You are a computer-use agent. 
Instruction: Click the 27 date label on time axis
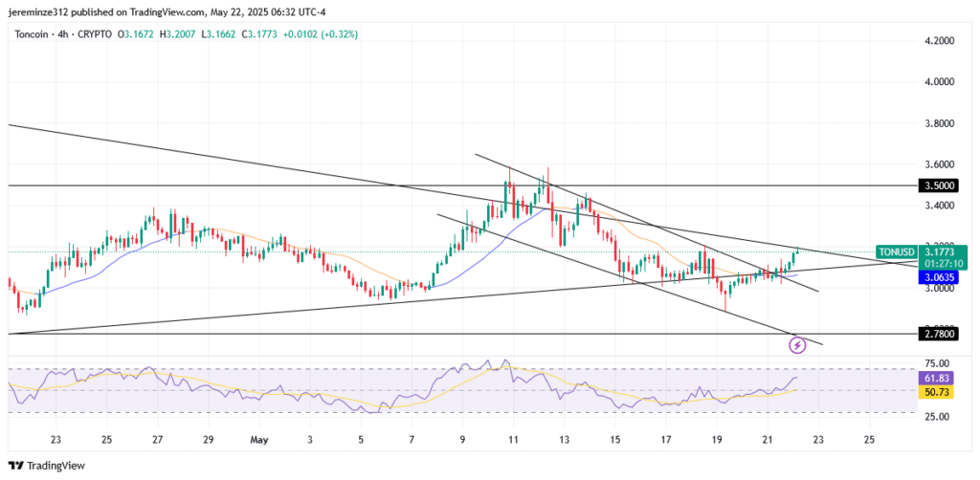pyautogui.click(x=157, y=440)
